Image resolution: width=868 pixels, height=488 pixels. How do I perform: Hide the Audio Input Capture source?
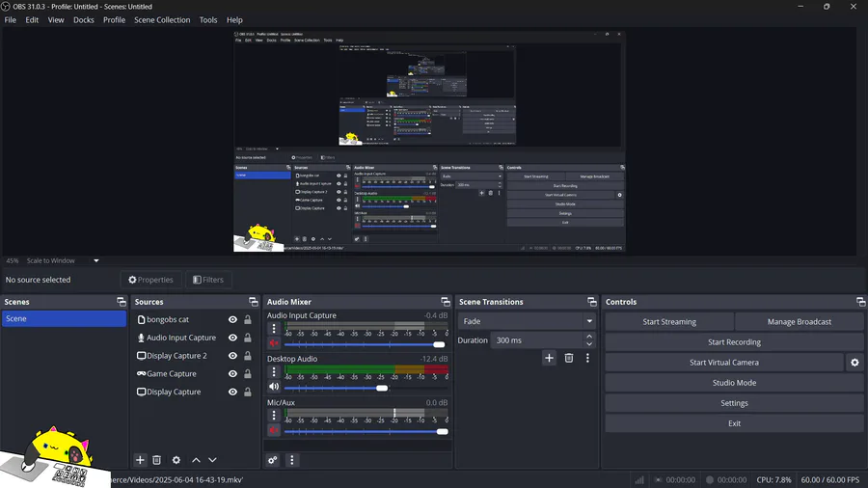[x=232, y=338]
